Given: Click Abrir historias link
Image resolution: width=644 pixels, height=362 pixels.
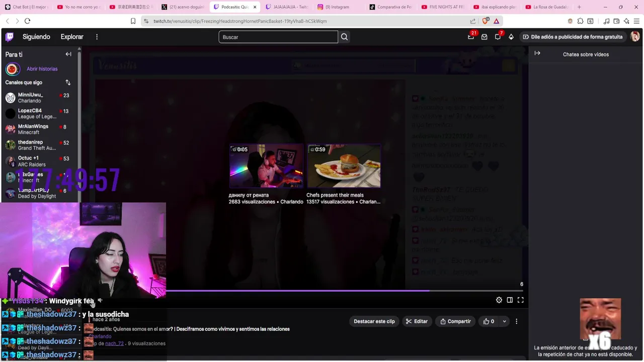Looking at the screenshot, I should [x=42, y=69].
